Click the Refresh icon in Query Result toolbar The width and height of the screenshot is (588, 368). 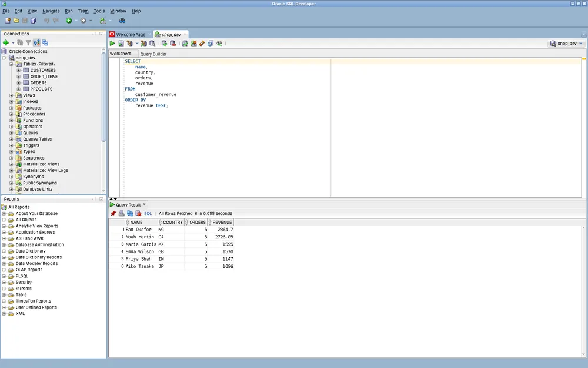point(130,213)
